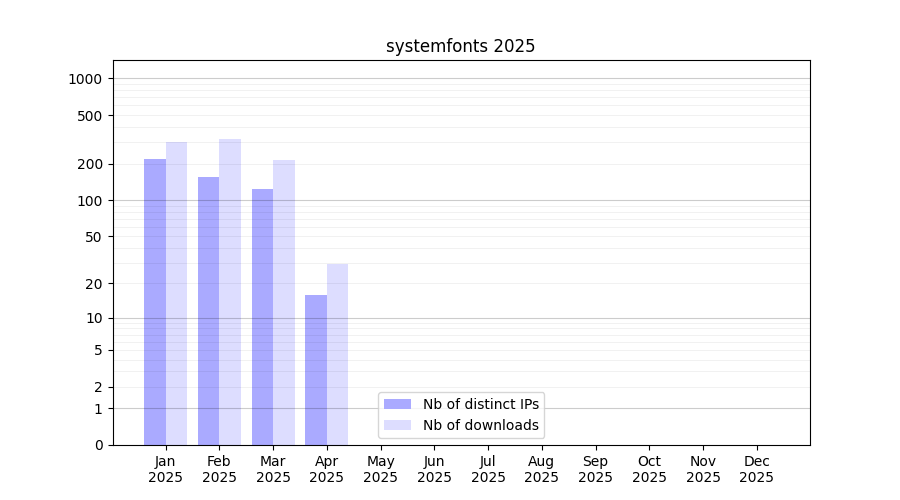This screenshot has height=500, width=900.
Task: Click the January distinct IPs bar
Action: (155, 302)
